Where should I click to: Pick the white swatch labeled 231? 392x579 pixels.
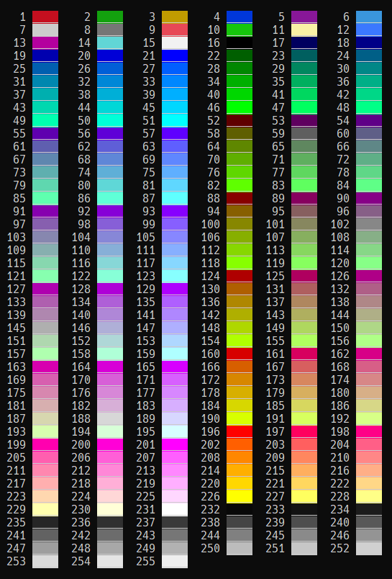(175, 509)
